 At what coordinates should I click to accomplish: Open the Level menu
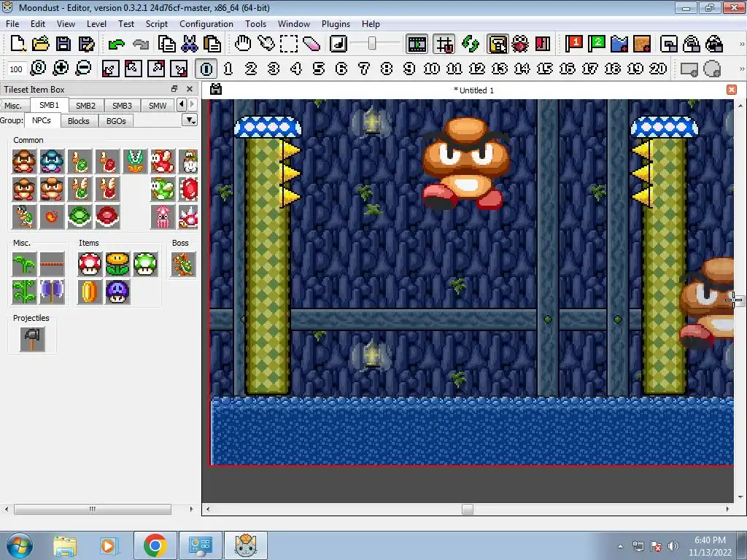tap(96, 24)
